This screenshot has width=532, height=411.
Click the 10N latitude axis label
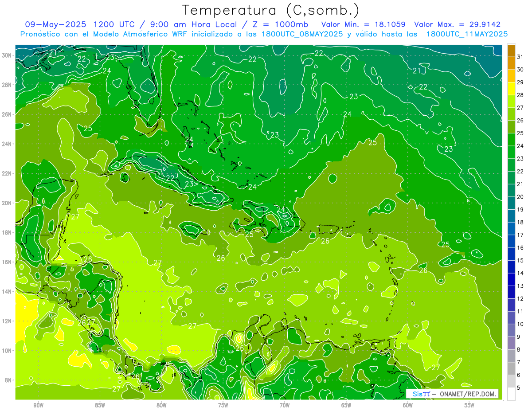[x=7, y=351]
